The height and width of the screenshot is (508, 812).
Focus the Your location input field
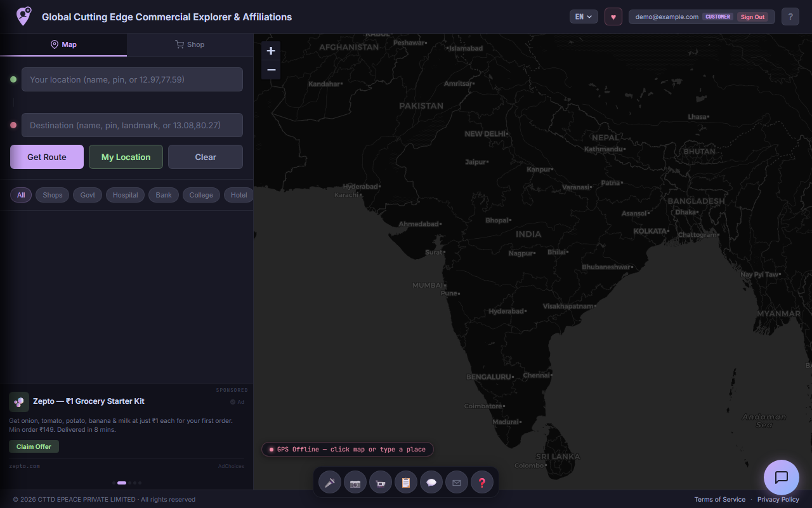pos(132,79)
